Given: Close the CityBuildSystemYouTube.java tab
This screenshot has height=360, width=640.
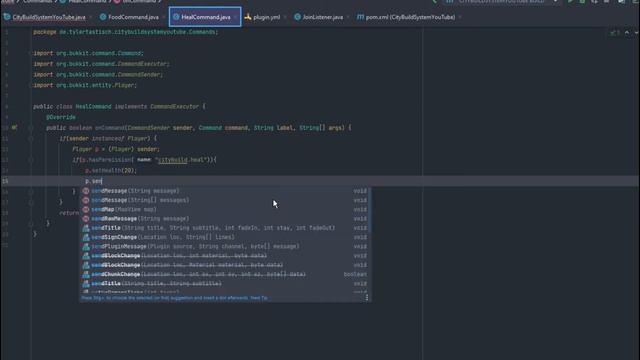Looking at the screenshot, I should pos(91,17).
